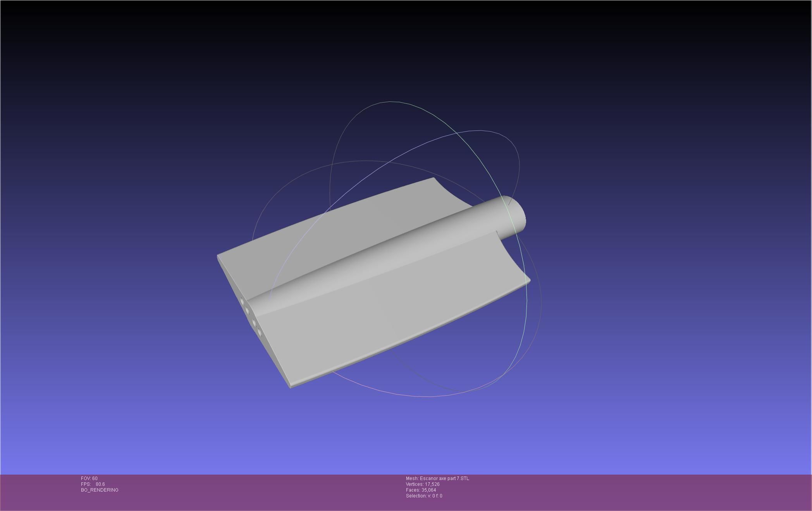The image size is (812, 511).
Task: Click the green trackball arc at its top
Action: coord(391,102)
